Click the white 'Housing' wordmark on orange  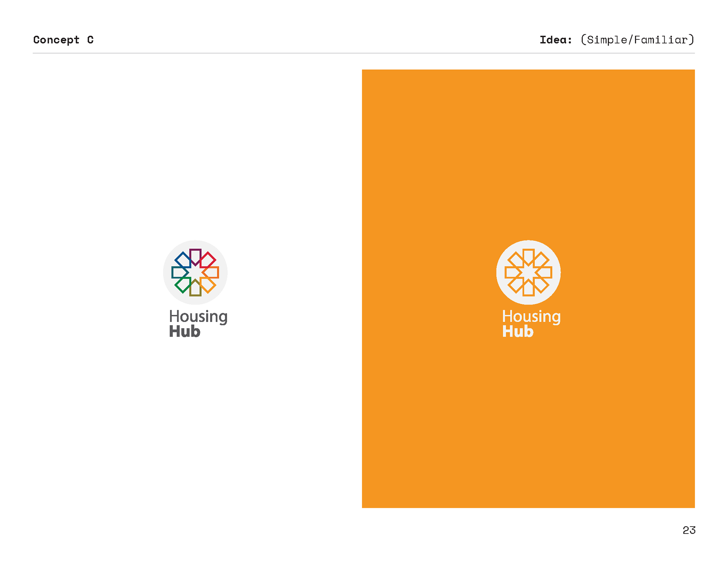(x=531, y=317)
